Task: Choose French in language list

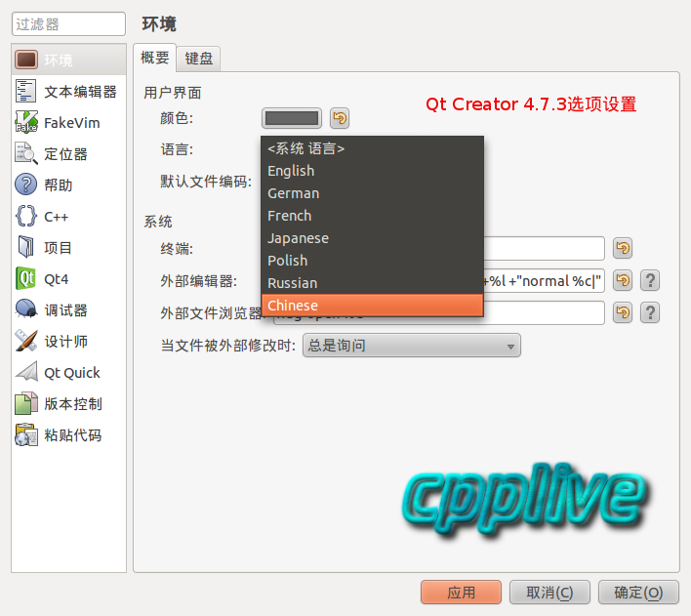Action: [373, 216]
